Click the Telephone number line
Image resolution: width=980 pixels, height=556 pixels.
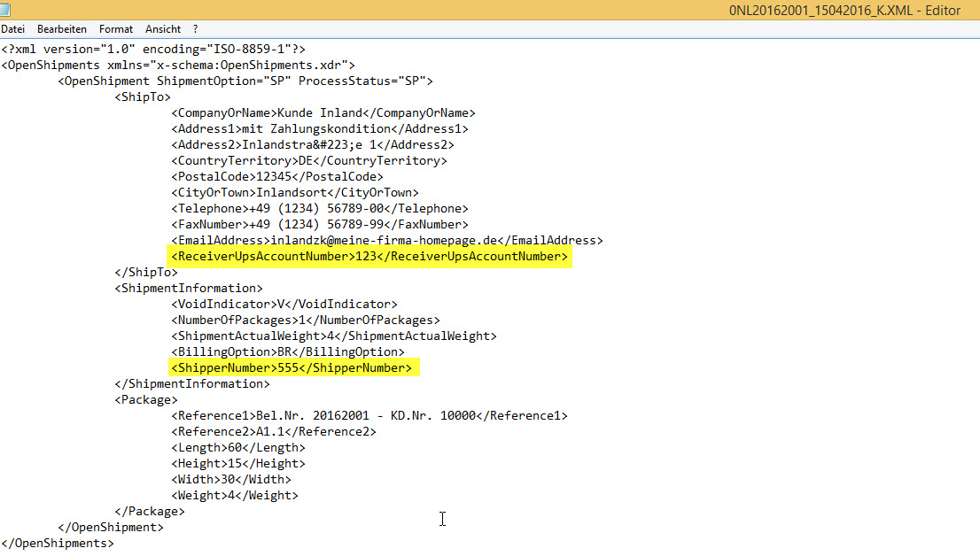[320, 209]
